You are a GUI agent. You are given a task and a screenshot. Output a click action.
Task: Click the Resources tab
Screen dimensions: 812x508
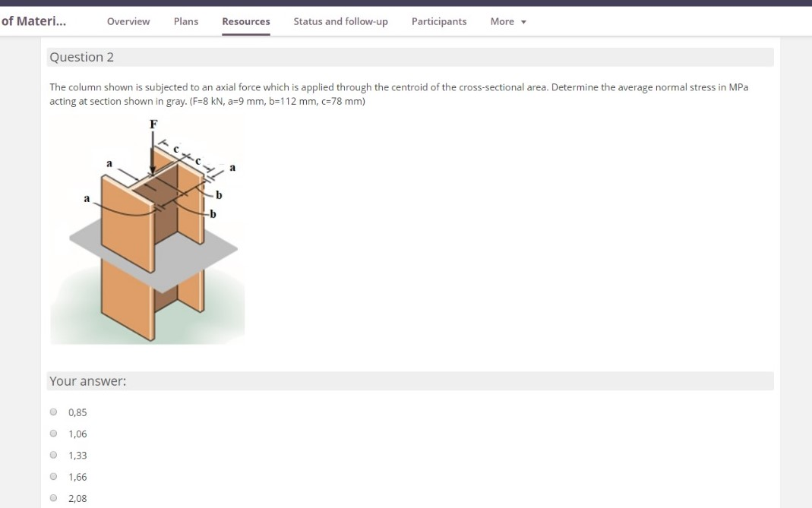[x=245, y=21]
